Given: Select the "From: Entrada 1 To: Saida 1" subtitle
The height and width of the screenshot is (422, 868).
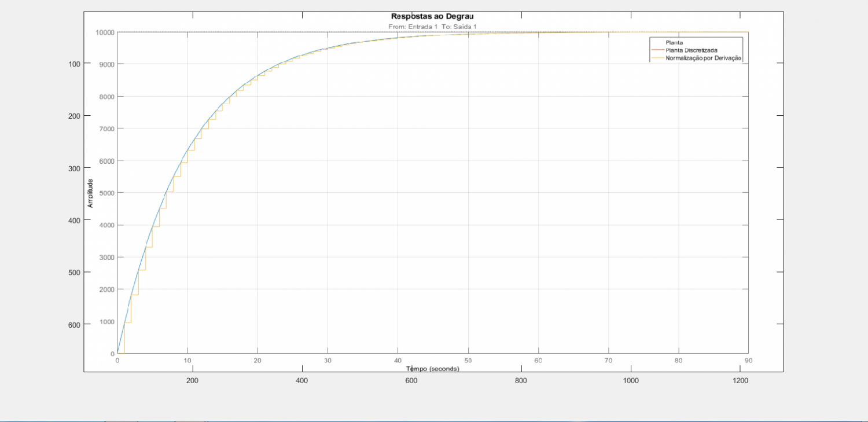Looking at the screenshot, I should 432,27.
